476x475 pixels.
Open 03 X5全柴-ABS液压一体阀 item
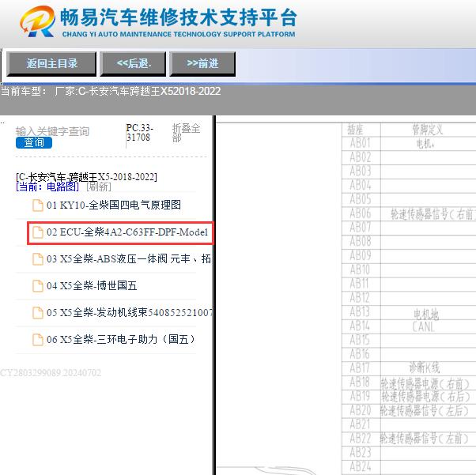[x=129, y=259]
